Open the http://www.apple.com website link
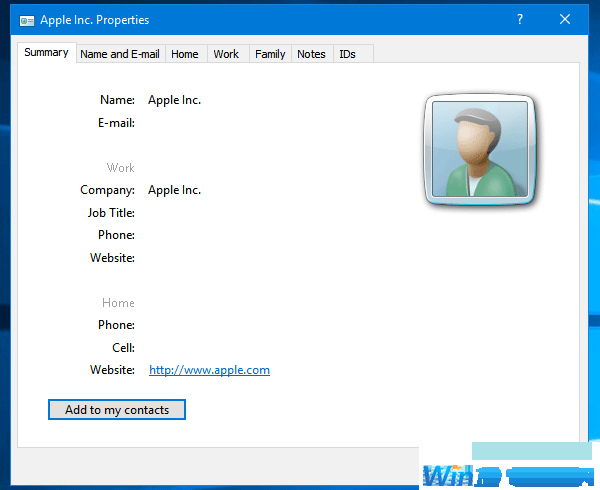 coord(209,370)
